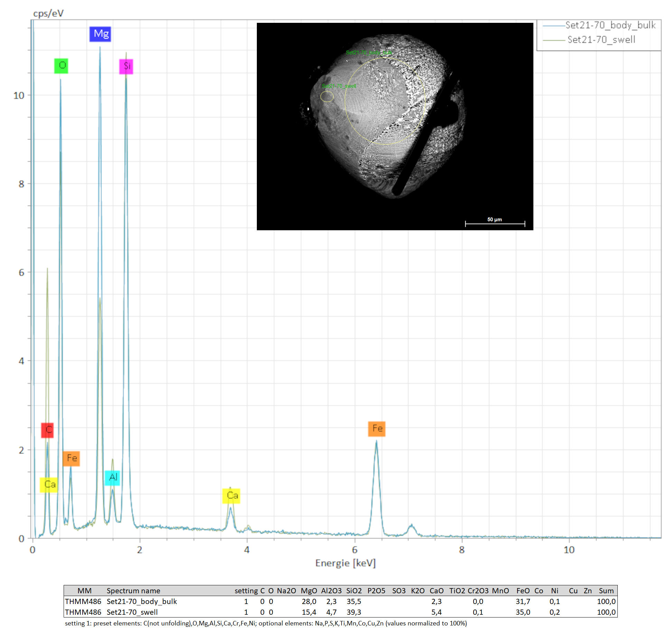This screenshot has width=672, height=641.
Task: Click the Set21-70_swell label on the SEM image
Action: click(339, 86)
